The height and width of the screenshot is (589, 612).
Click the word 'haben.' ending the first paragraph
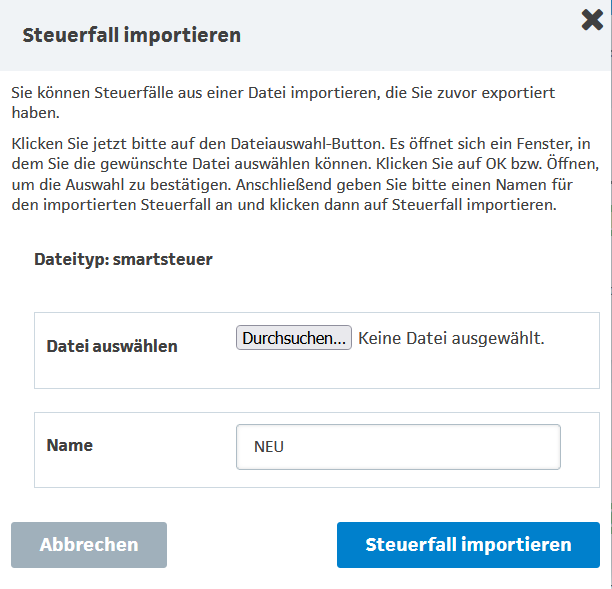pos(32,112)
